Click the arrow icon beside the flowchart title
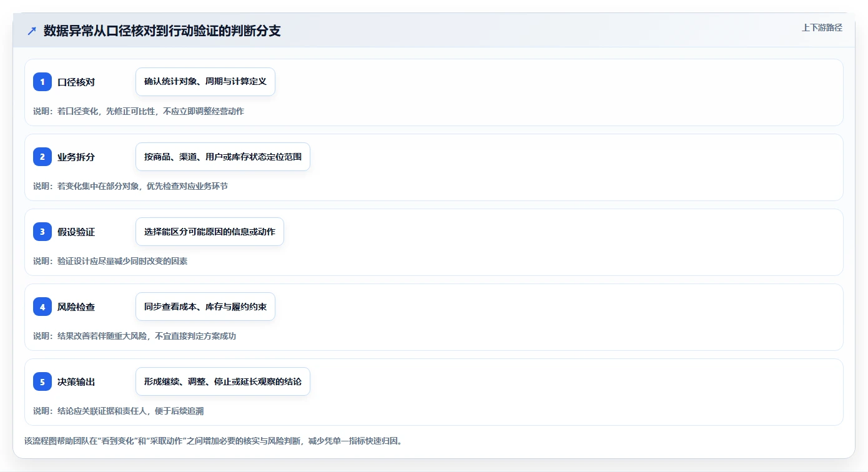 tap(32, 31)
